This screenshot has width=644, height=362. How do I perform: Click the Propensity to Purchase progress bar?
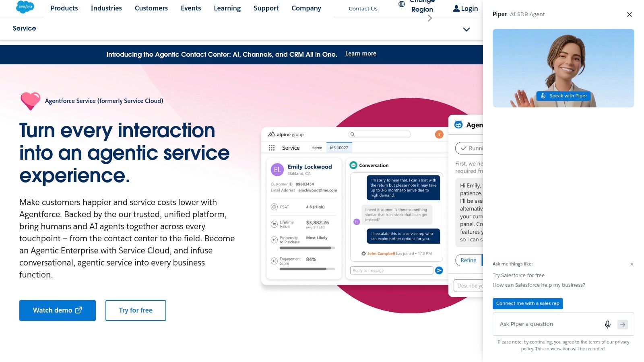click(x=307, y=248)
